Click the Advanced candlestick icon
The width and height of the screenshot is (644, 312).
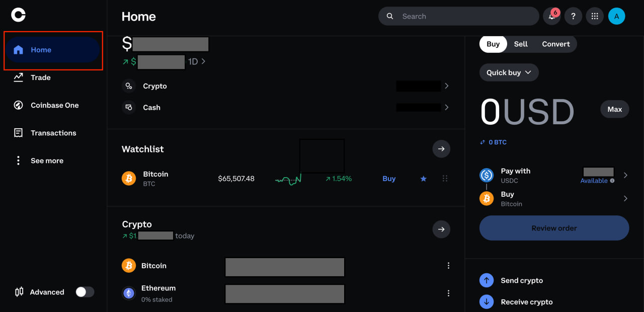[x=19, y=292]
